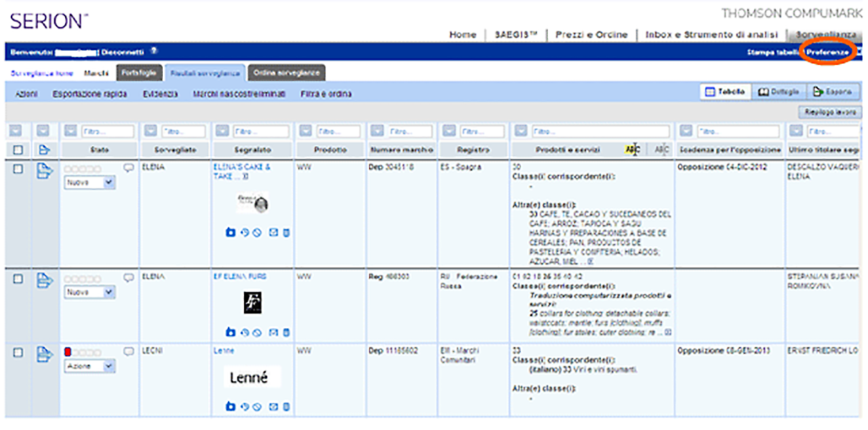Click the envelope icon under EF ELENA FURS logo
This screenshot has height=430, width=868.
(x=273, y=332)
